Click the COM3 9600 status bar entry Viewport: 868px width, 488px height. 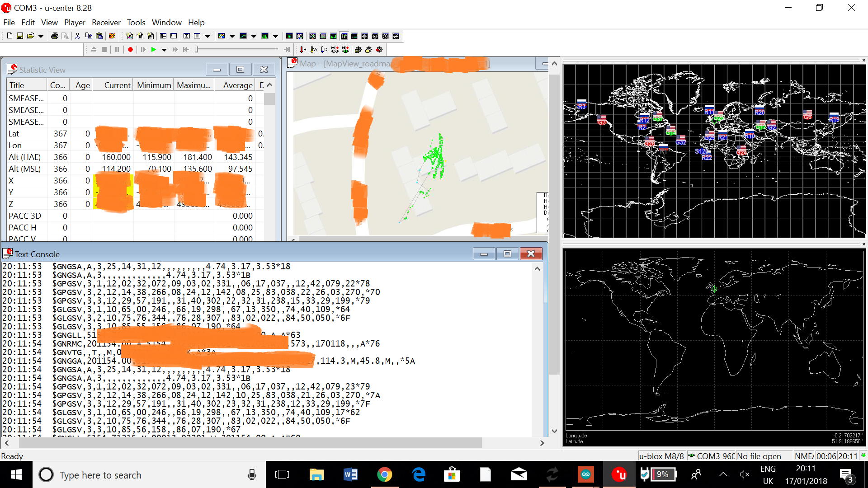711,456
